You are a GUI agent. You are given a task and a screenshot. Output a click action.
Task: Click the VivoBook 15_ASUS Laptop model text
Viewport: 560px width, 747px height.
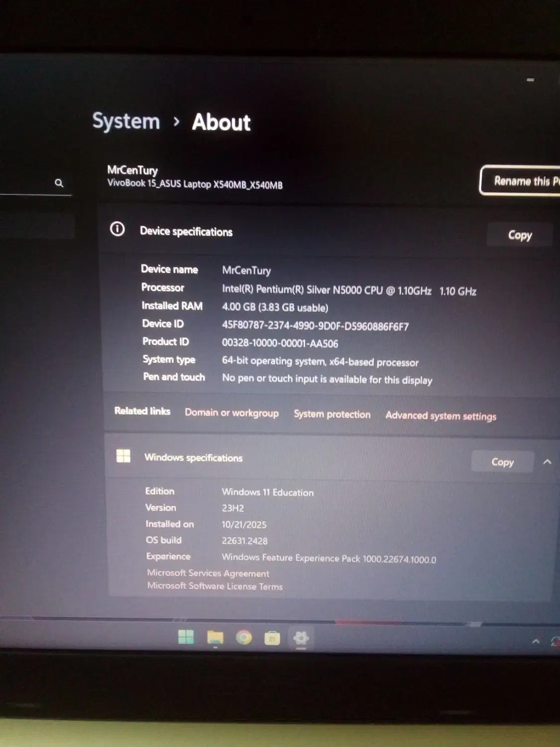[x=195, y=184]
